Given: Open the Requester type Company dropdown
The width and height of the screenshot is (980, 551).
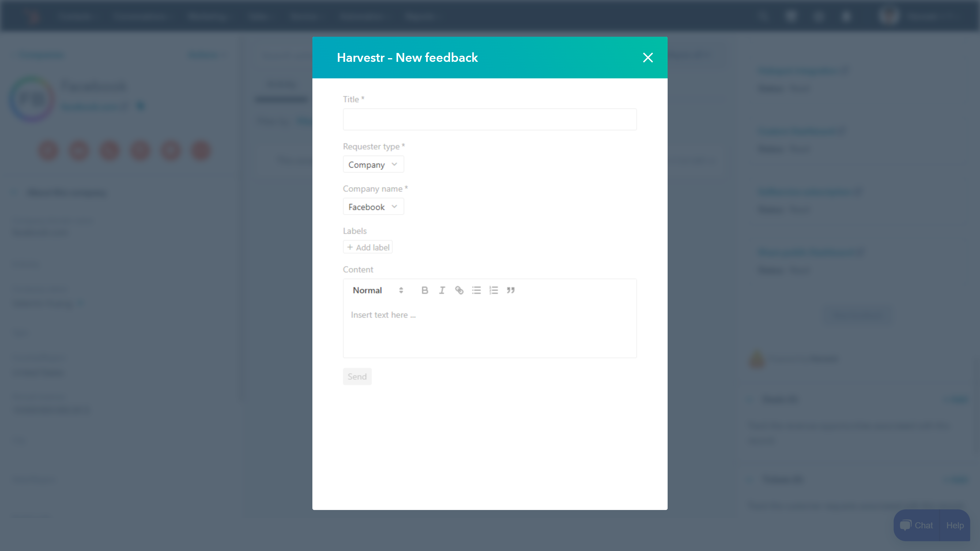Looking at the screenshot, I should pyautogui.click(x=373, y=165).
